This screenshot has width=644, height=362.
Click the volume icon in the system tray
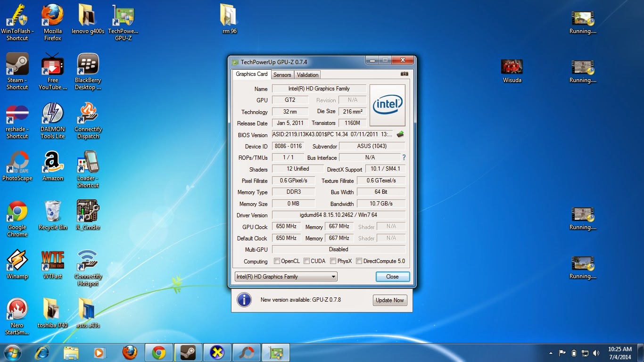(596, 353)
